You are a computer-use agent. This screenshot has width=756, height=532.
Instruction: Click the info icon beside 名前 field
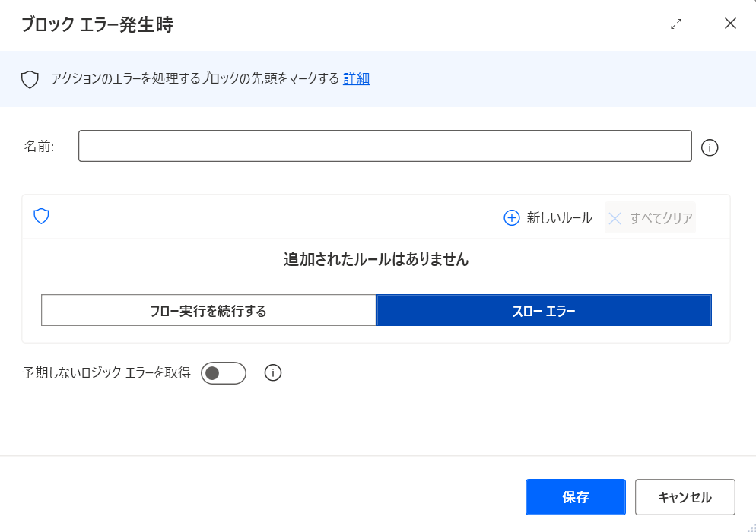tap(710, 147)
